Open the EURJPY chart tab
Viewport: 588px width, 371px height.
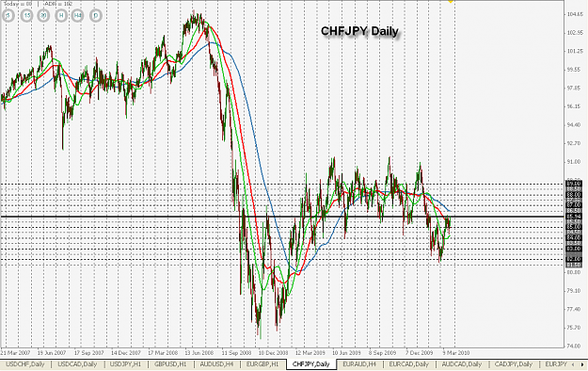(x=556, y=363)
